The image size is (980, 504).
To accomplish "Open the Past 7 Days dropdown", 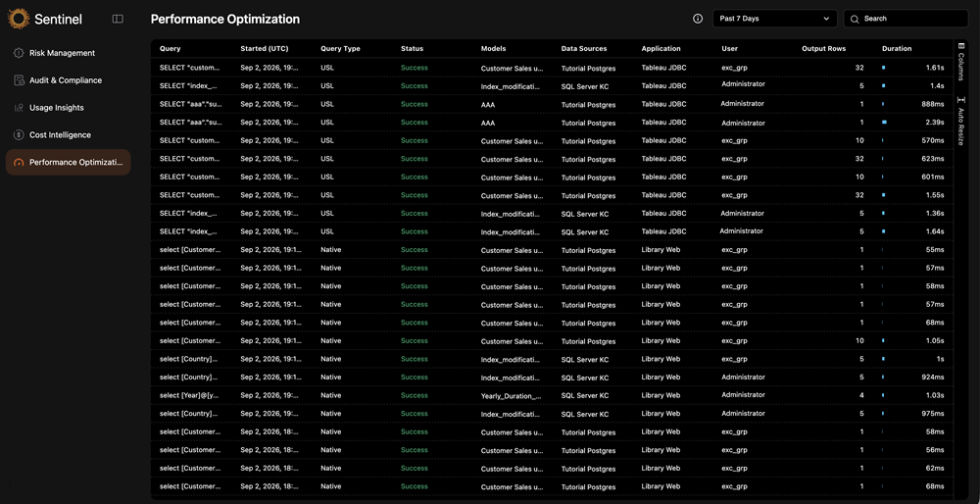I will pyautogui.click(x=774, y=19).
